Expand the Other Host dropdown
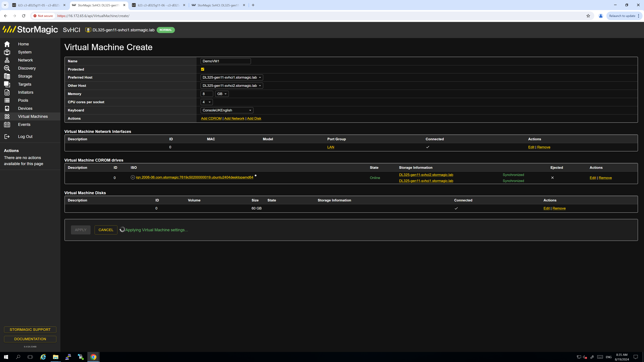Image resolution: width=644 pixels, height=362 pixels. [x=232, y=86]
